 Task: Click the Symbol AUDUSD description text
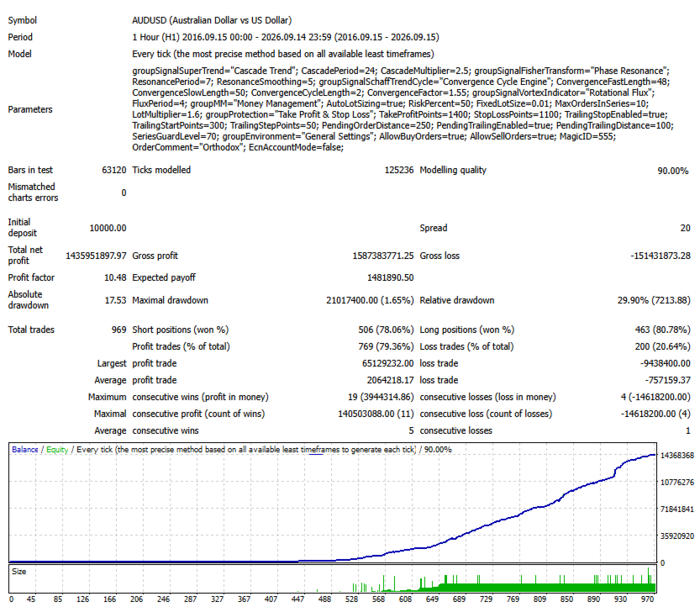212,20
